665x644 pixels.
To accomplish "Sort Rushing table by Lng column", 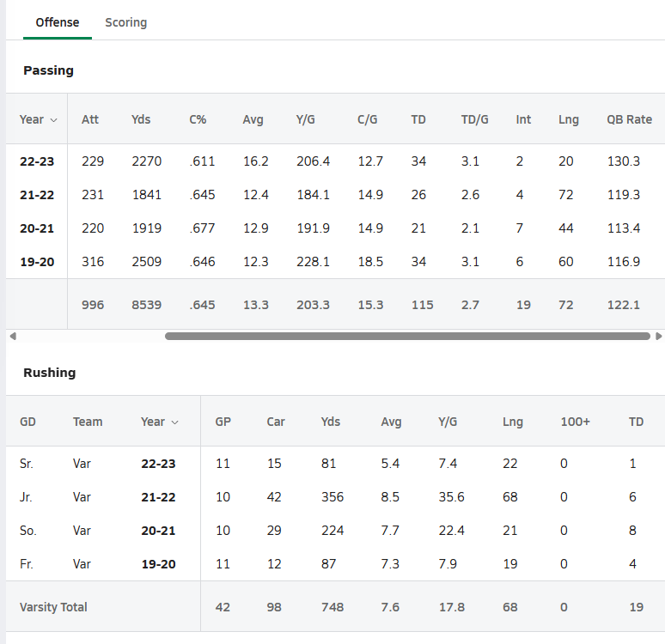I will click(513, 422).
